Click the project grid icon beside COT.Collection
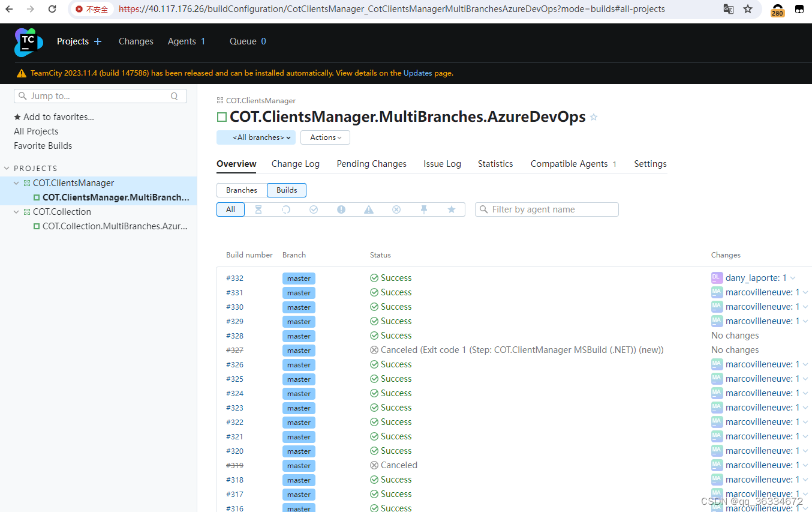 tap(27, 212)
